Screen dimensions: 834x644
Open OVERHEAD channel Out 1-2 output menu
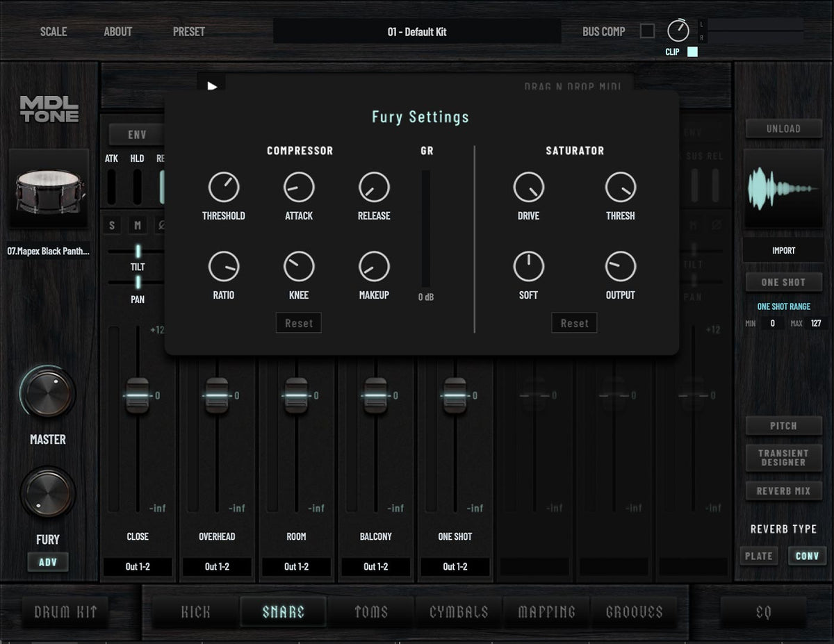pyautogui.click(x=217, y=566)
